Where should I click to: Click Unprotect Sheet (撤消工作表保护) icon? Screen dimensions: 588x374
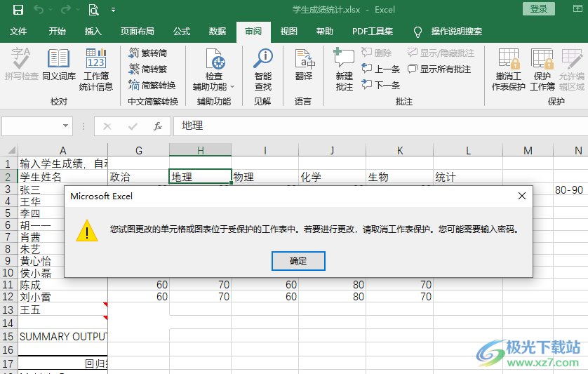pyautogui.click(x=508, y=69)
